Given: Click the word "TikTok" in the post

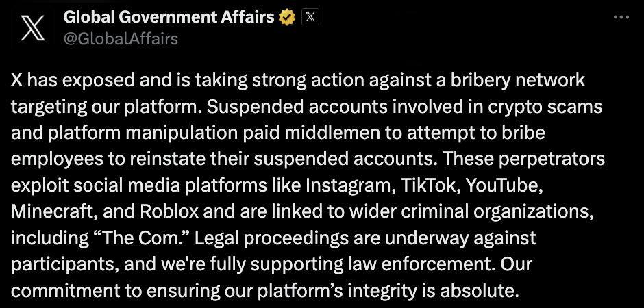Looking at the screenshot, I should [x=430, y=185].
